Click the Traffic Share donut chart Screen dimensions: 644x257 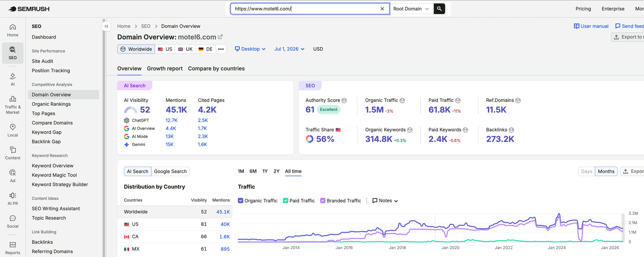click(x=309, y=139)
